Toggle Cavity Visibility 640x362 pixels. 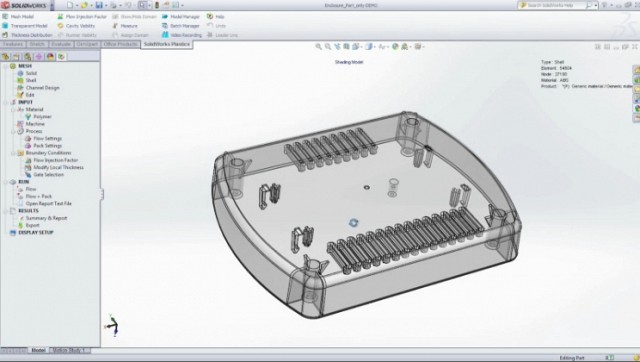click(76, 26)
